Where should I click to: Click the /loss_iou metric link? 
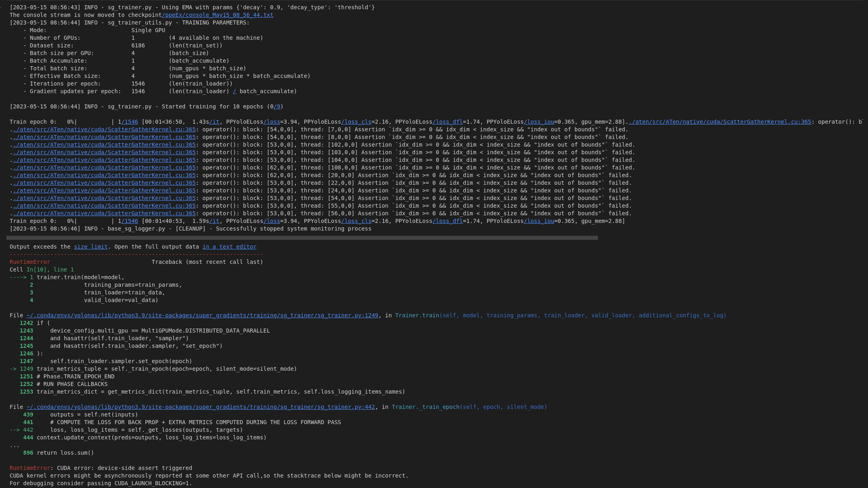pos(539,122)
